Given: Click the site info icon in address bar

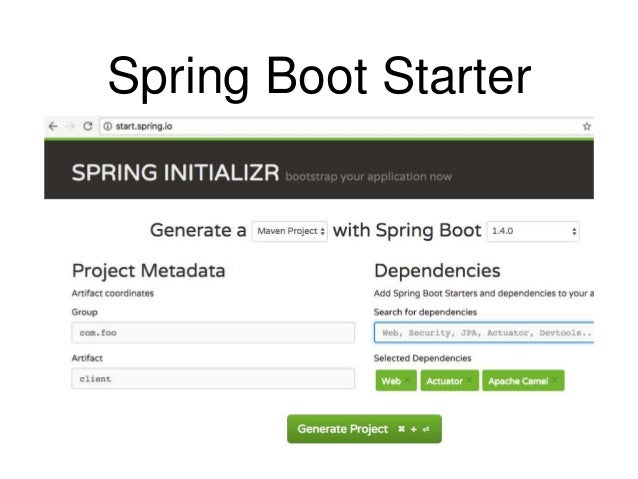Looking at the screenshot, I should click(107, 126).
